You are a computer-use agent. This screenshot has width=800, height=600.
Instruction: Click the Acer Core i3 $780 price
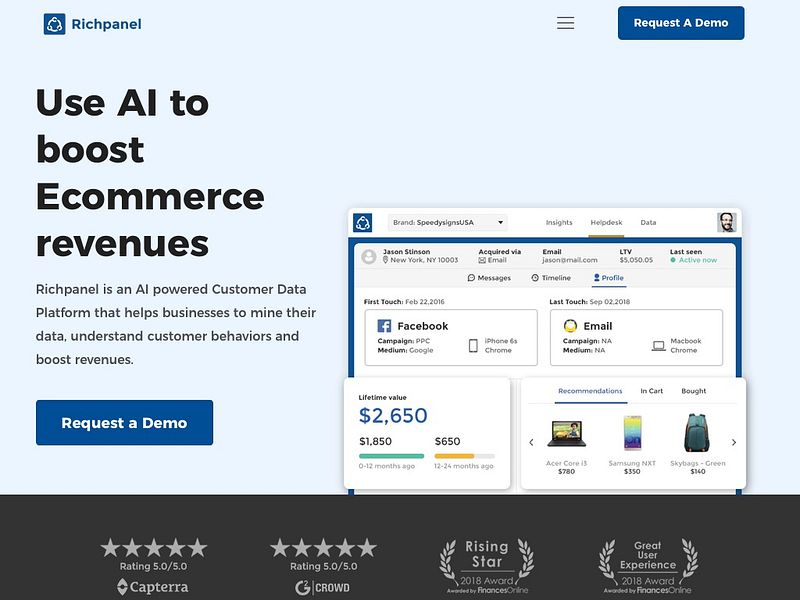tap(566, 472)
